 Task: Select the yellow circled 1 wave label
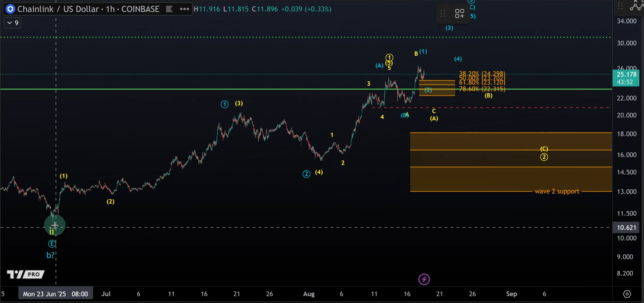[x=389, y=57]
